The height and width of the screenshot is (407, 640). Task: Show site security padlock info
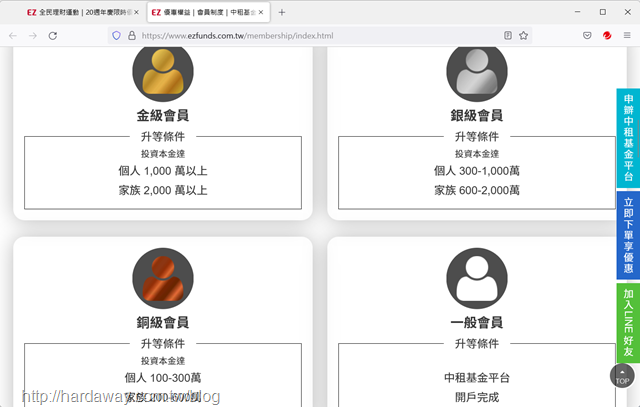pos(132,36)
